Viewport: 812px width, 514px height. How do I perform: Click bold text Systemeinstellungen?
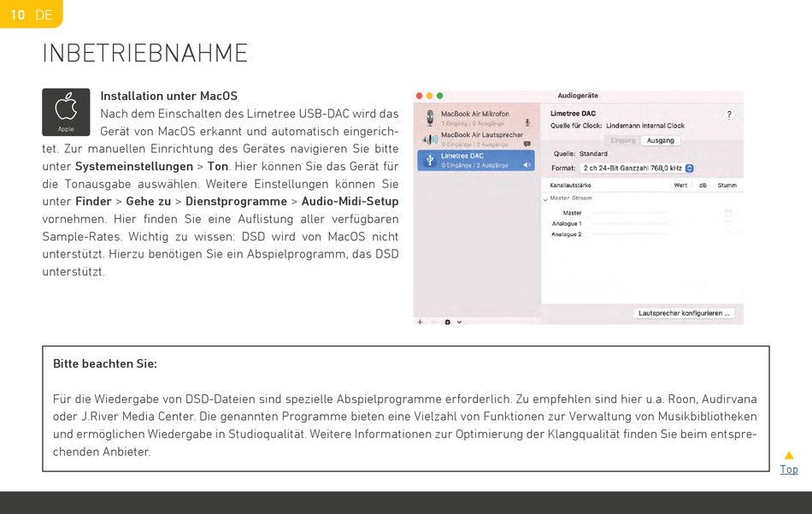click(x=134, y=166)
